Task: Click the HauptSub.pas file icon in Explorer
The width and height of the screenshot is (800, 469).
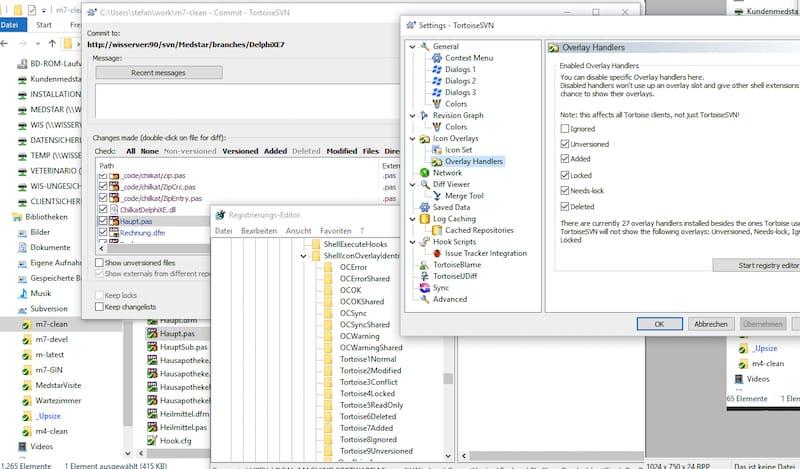Action: click(x=152, y=347)
